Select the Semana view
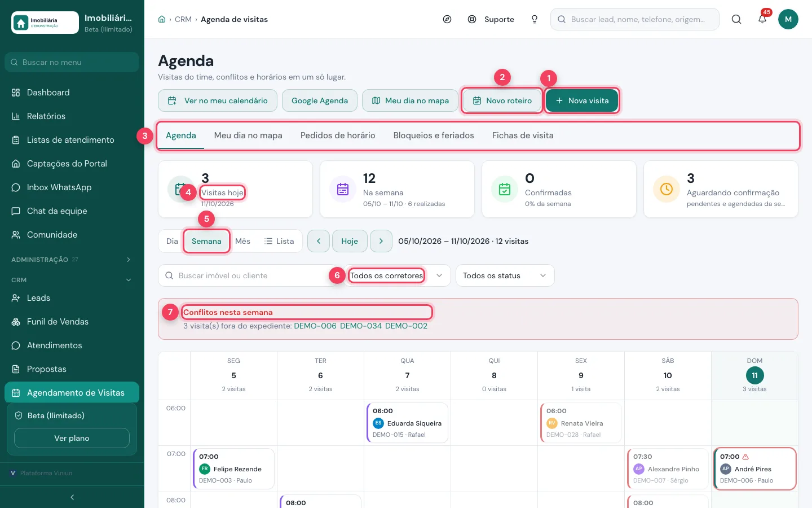This screenshot has height=508, width=812. click(206, 241)
